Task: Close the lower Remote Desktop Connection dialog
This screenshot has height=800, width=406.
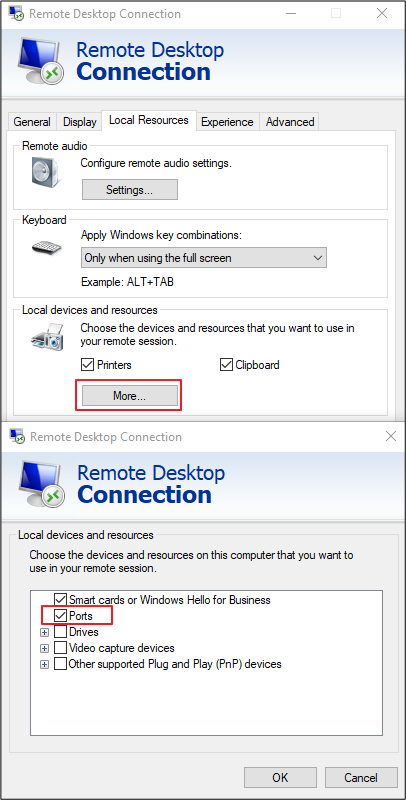Action: pos(391,436)
